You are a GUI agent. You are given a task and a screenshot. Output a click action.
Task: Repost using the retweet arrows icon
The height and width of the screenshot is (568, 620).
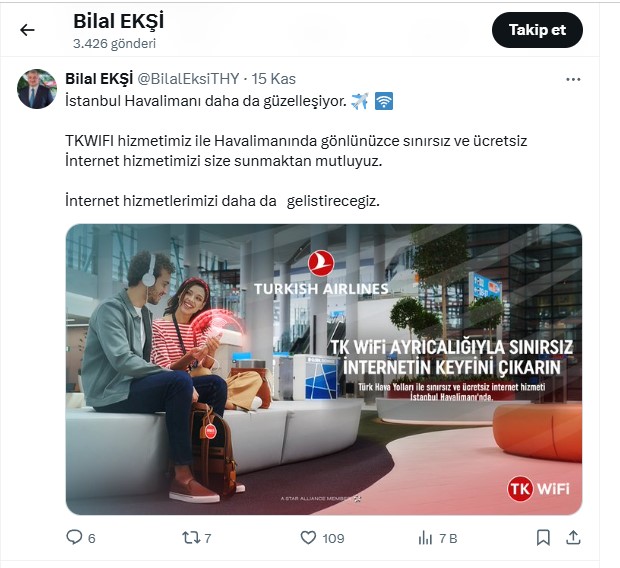191,538
